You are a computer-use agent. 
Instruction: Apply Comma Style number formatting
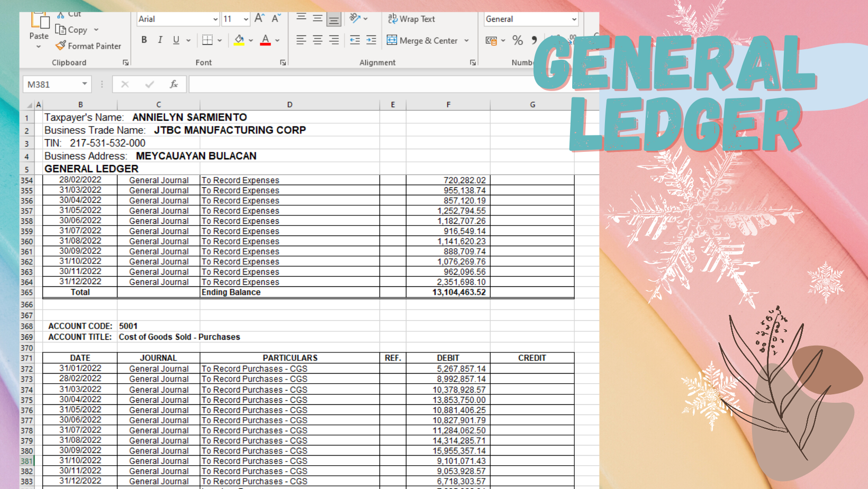point(534,40)
